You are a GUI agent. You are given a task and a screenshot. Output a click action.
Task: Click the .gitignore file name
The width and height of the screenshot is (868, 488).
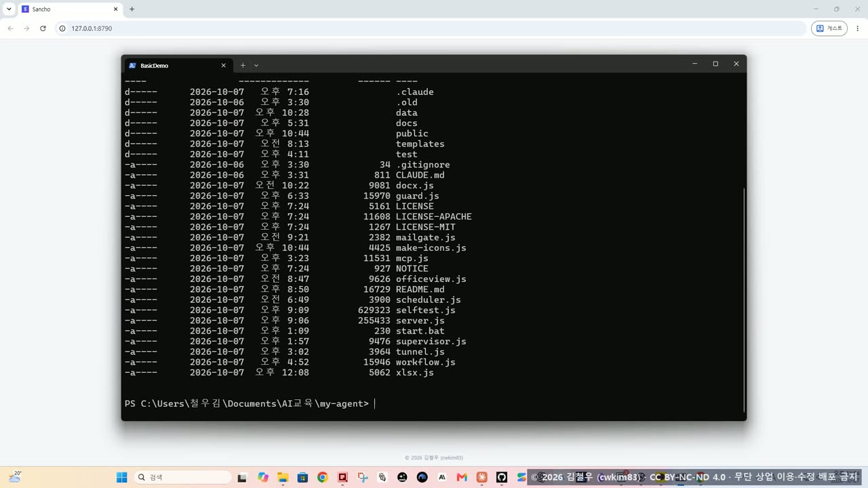(x=423, y=165)
